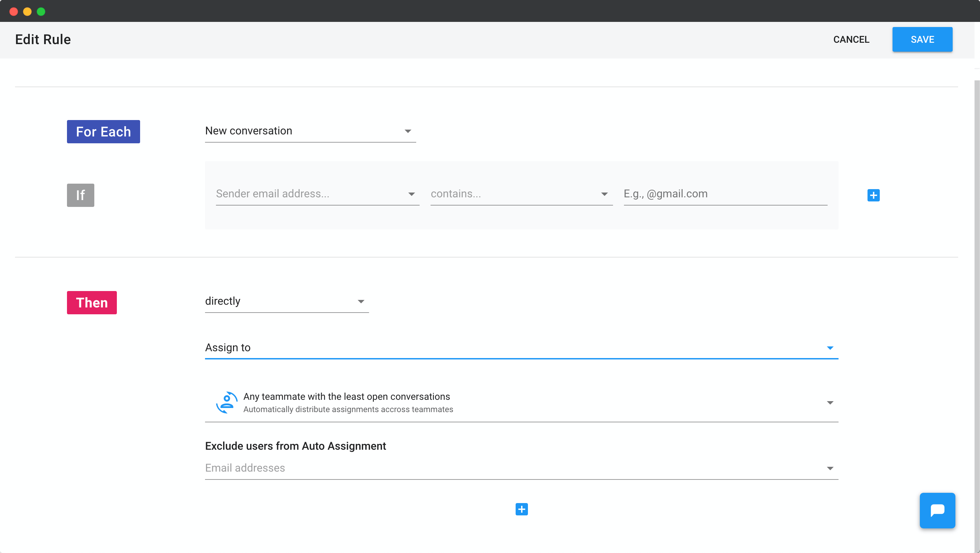Click Exclude users from Auto Assignment heading
The image size is (980, 553).
(295, 446)
